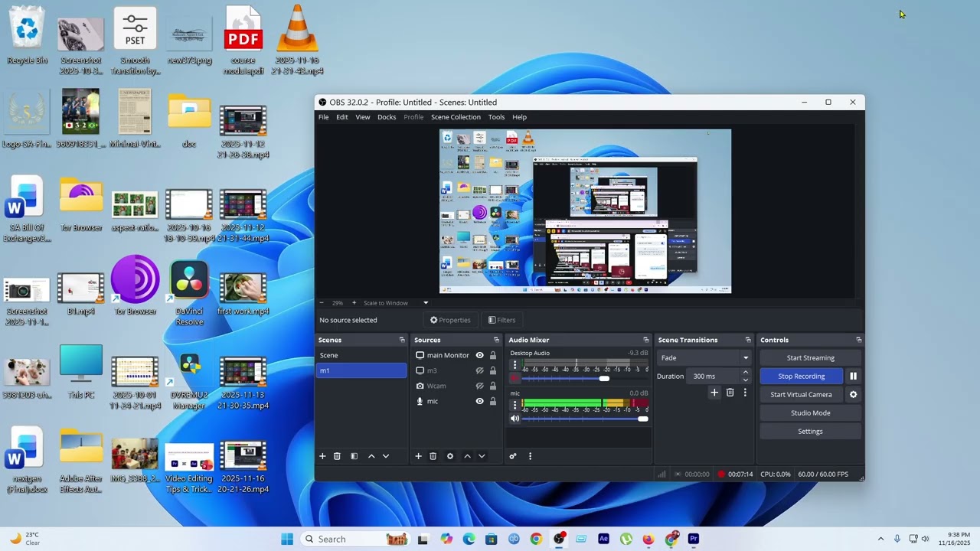
Task: Remove selected scene with Scenes trash icon
Action: point(337,456)
